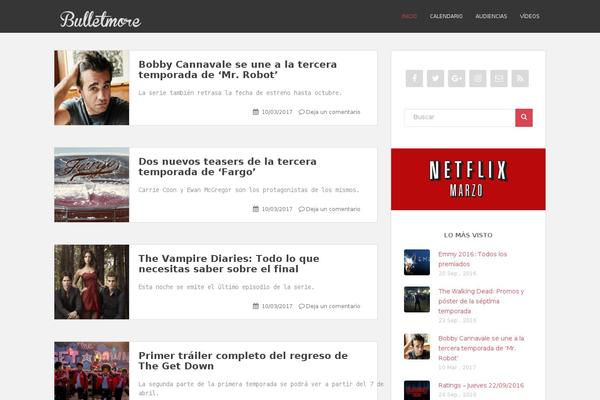Click The Walking Dead sidebar thumbnail
The image size is (600, 400).
pyautogui.click(x=417, y=299)
